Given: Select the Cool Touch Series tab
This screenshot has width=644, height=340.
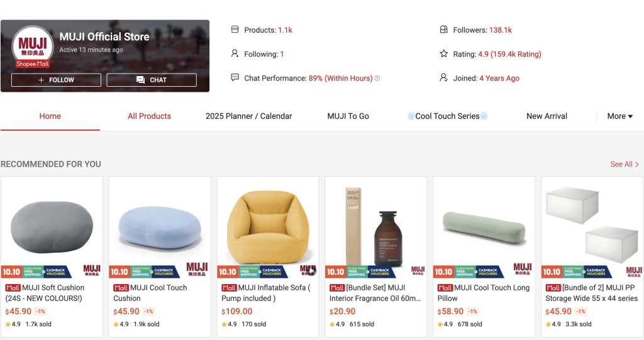Looking at the screenshot, I should coord(447,116).
